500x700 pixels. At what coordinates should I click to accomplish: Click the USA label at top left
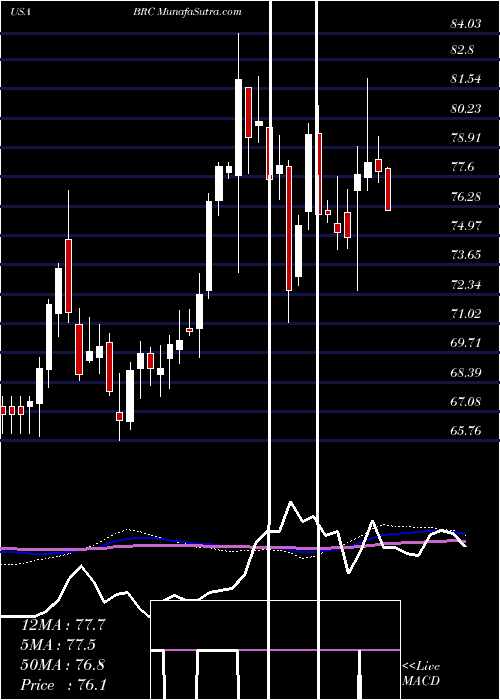pos(20,12)
